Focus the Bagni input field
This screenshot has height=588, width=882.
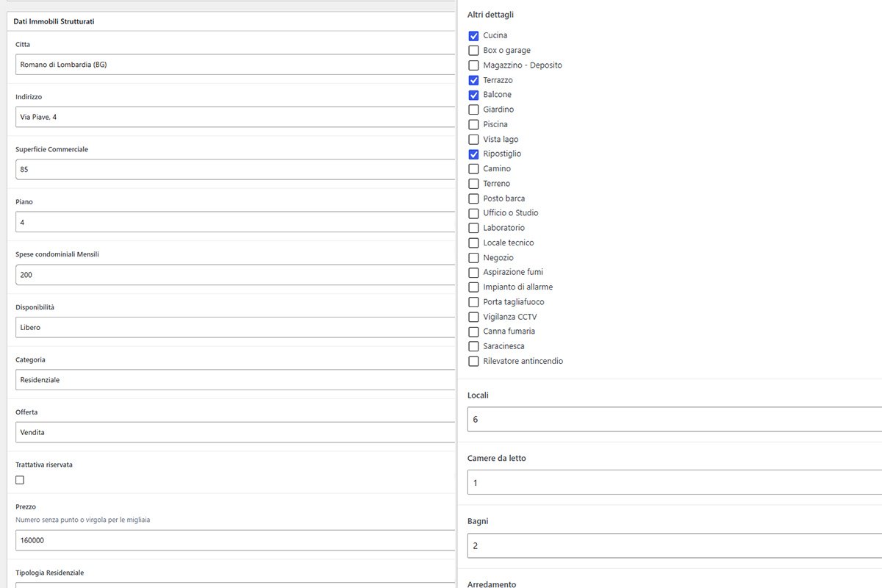pyautogui.click(x=675, y=545)
